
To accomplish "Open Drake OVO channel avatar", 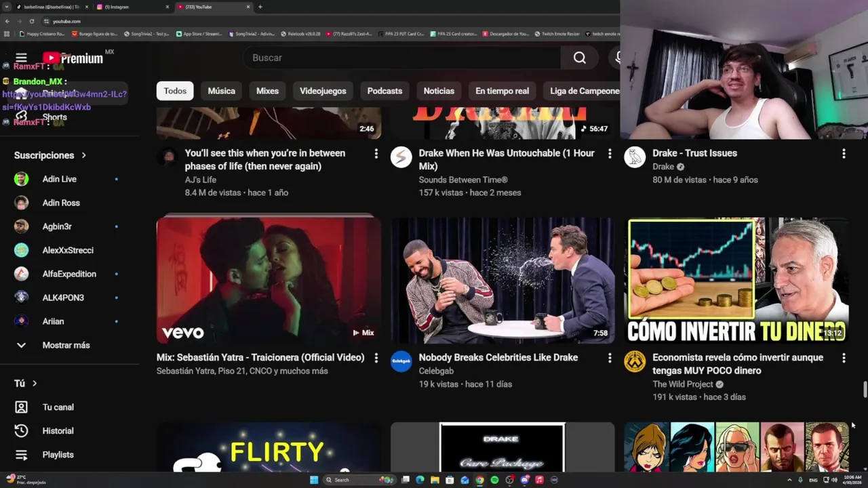I will [x=635, y=157].
